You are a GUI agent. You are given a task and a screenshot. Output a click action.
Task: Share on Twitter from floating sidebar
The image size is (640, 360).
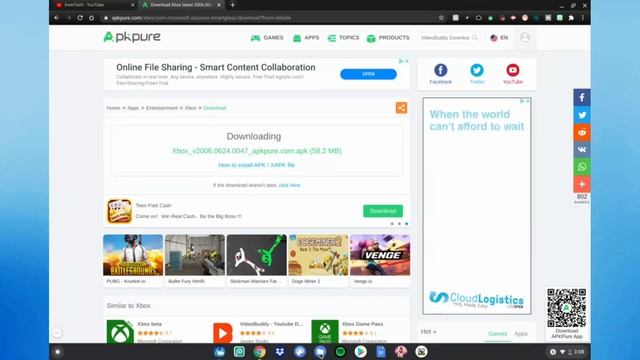582,115
